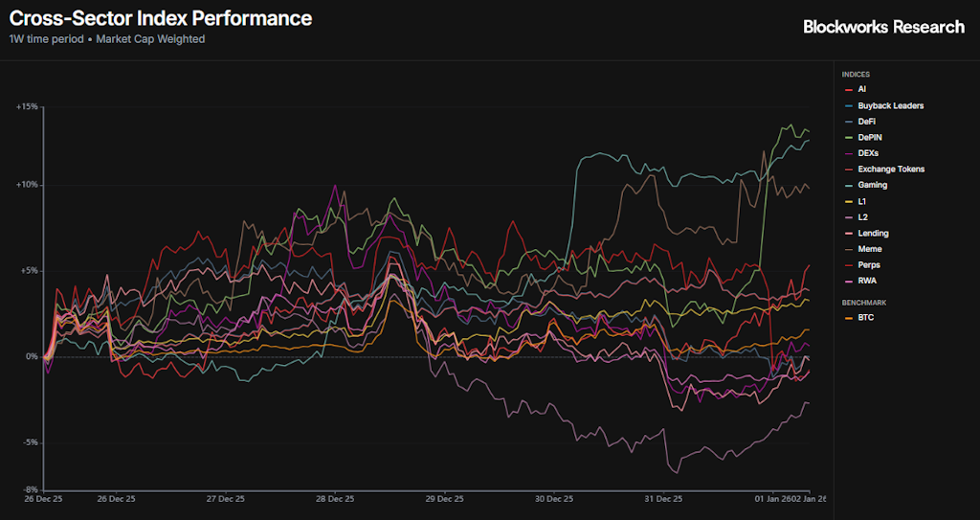This screenshot has height=520, width=980.
Task: Toggle the AI series in the legend
Action: pos(861,89)
